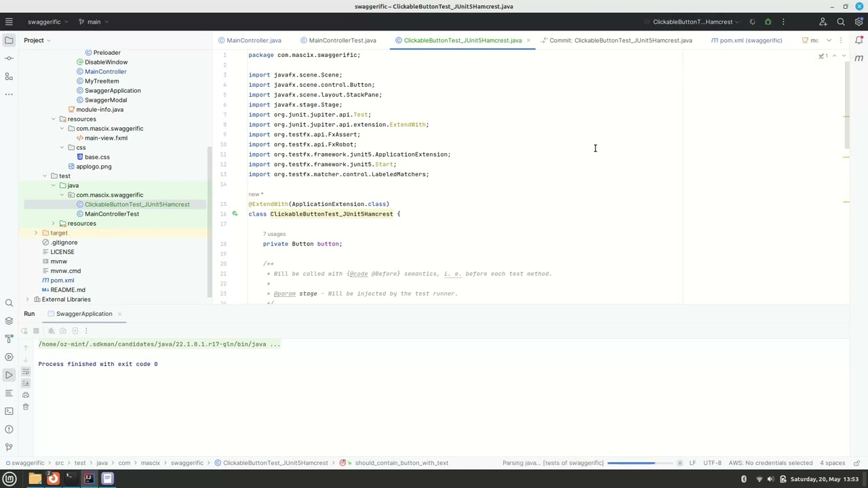Click swaggerific root breadcrumb in navigation bar

pyautogui.click(x=24, y=463)
